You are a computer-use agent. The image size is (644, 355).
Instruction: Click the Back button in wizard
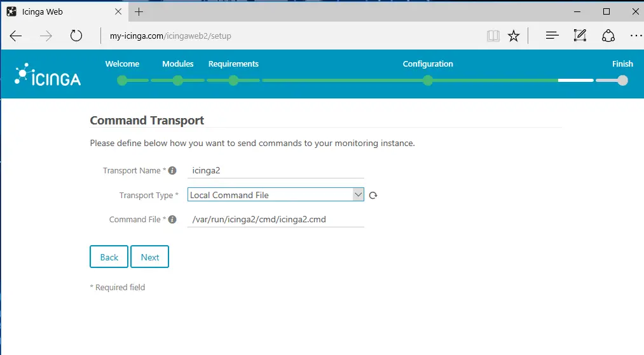tap(109, 257)
